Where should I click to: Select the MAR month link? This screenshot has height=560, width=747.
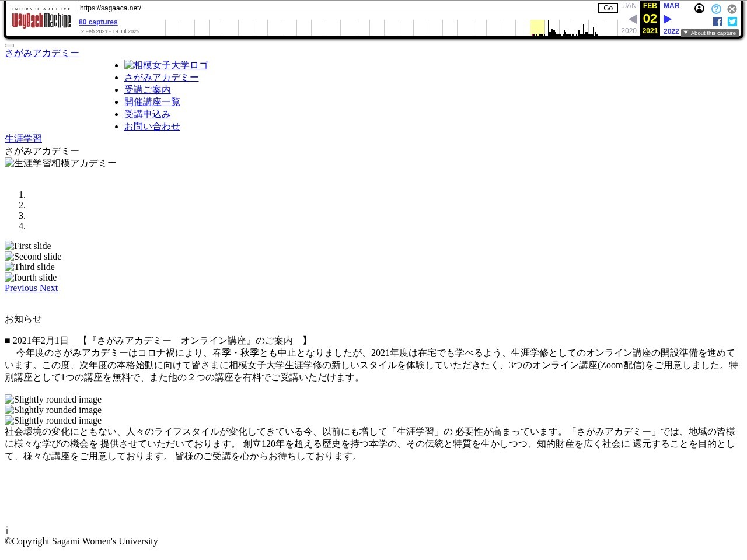pos(671,6)
